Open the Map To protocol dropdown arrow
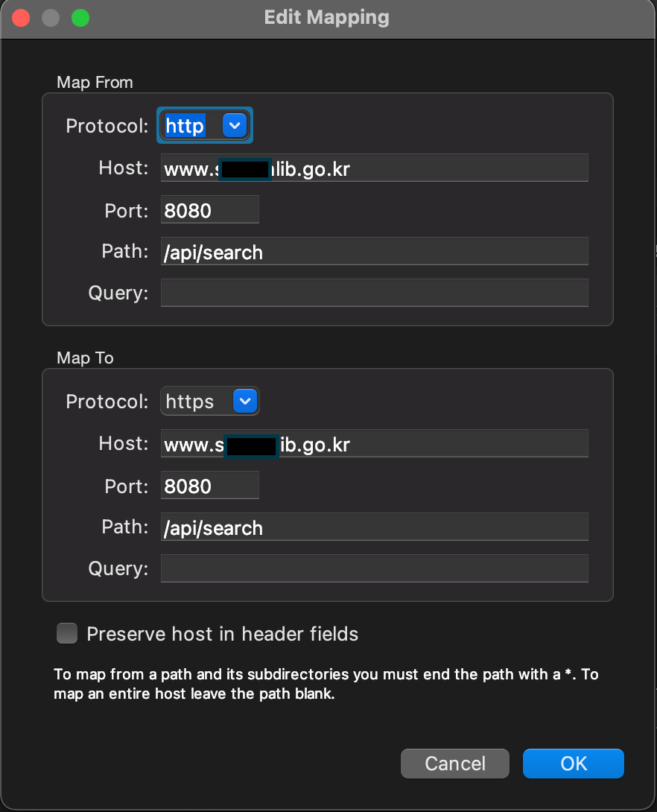The image size is (657, 812). 245,402
